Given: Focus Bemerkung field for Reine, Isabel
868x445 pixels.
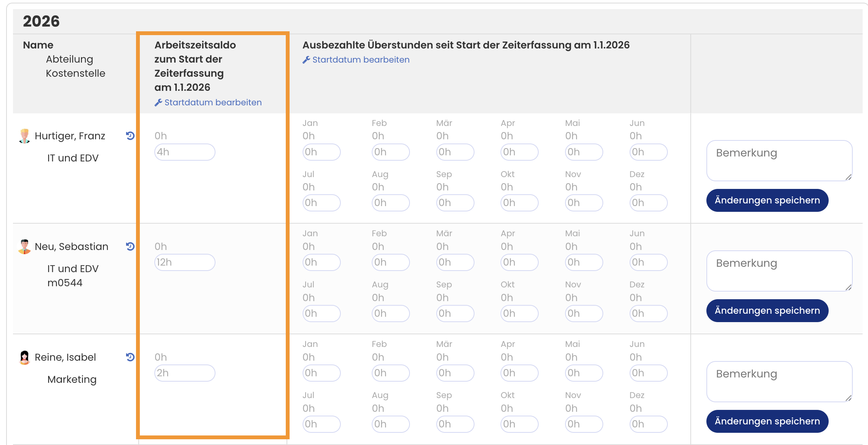Looking at the screenshot, I should tap(779, 381).
